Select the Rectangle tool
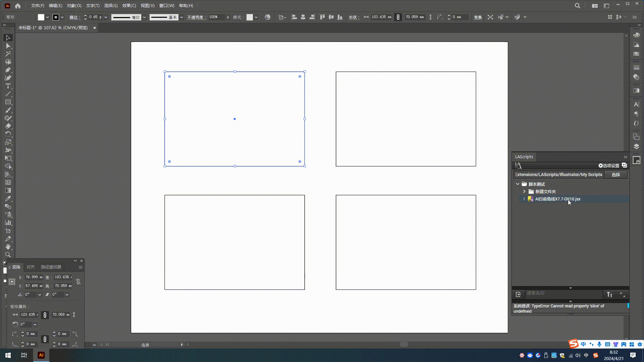644x362 pixels. point(8,102)
